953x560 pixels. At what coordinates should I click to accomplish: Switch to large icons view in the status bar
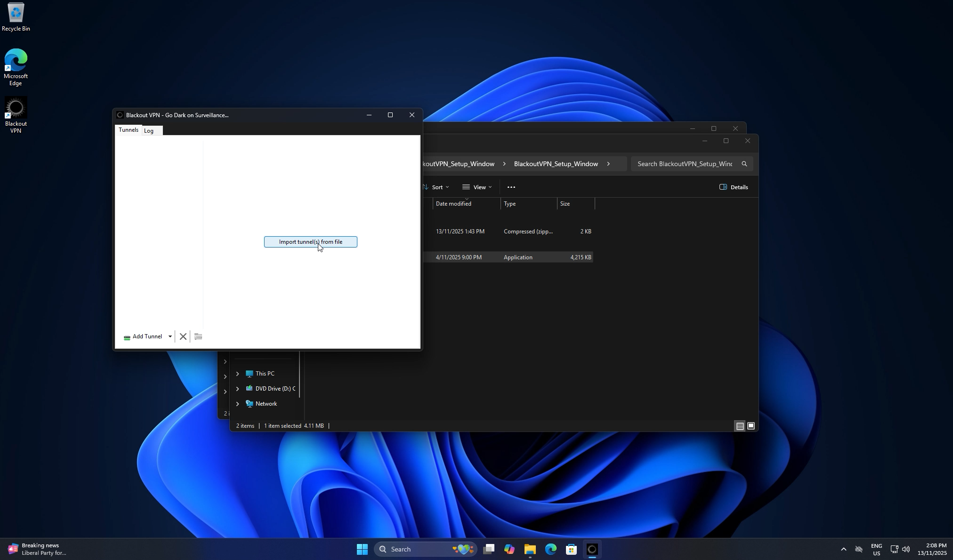(751, 426)
